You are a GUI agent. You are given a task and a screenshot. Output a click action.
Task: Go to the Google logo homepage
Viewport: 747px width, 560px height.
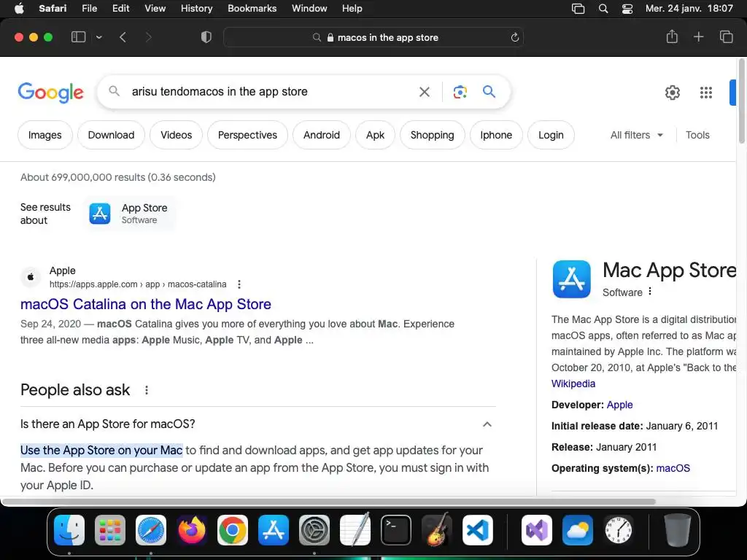pyautogui.click(x=50, y=93)
